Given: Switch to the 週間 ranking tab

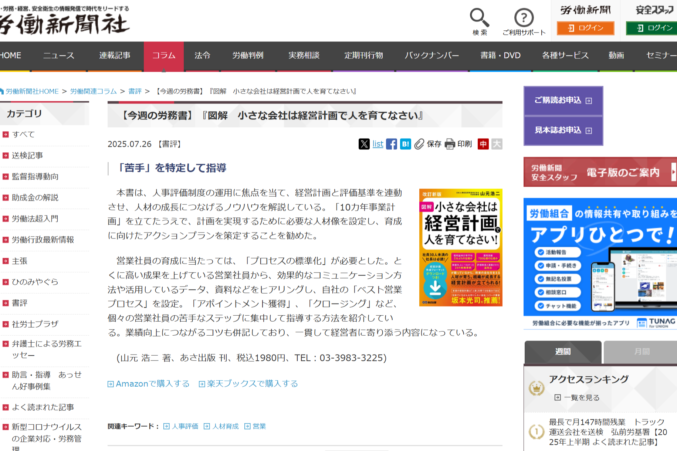Looking at the screenshot, I should 563,352.
